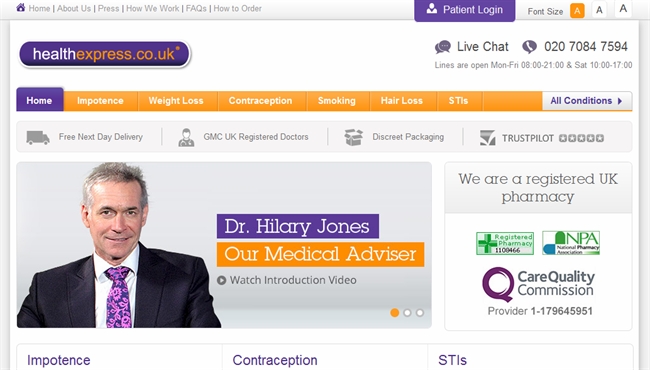Click the Live Chat speech bubble icon
Viewport: 650px width, 370px height.
tap(443, 47)
